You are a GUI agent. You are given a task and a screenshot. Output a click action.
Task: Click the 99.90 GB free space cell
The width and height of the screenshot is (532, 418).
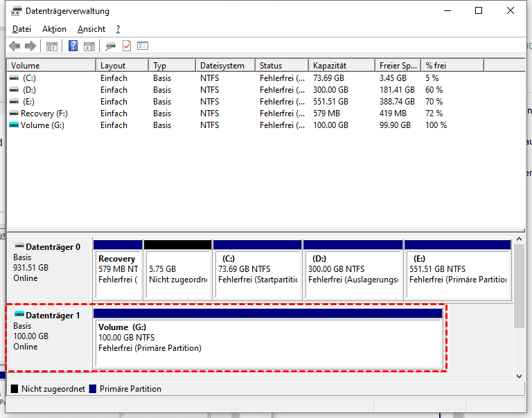click(395, 125)
